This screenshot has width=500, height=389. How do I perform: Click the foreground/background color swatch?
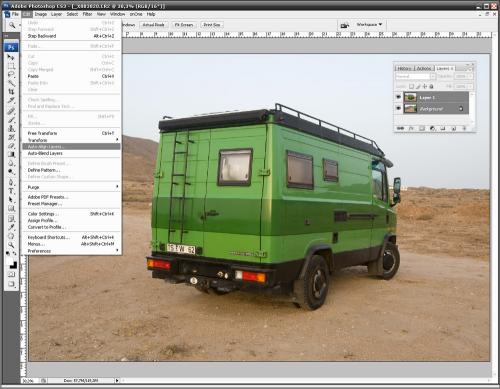point(11,262)
